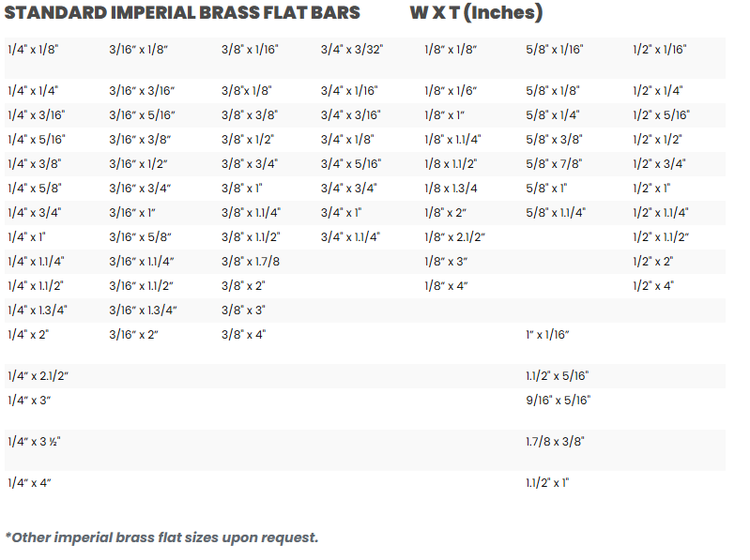Screen dimensions: 750x560
Task: Select the 1/4" x 4" size entry
Action: point(28,483)
